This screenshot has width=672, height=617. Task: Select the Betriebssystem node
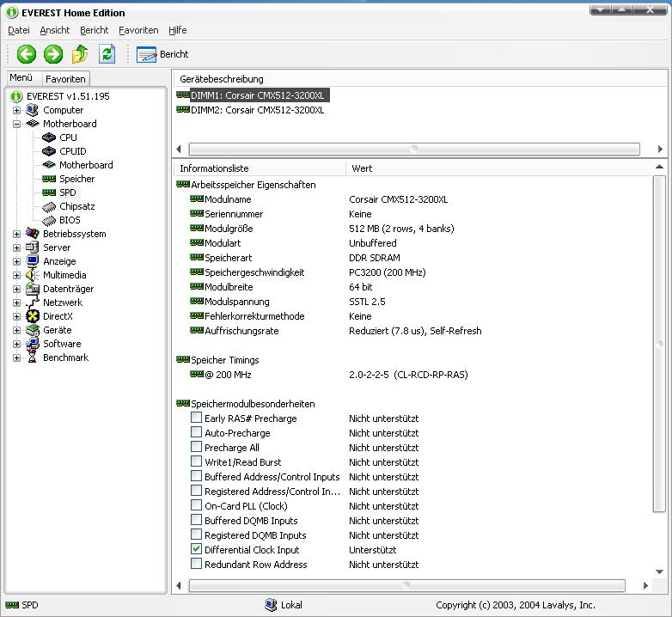click(74, 234)
